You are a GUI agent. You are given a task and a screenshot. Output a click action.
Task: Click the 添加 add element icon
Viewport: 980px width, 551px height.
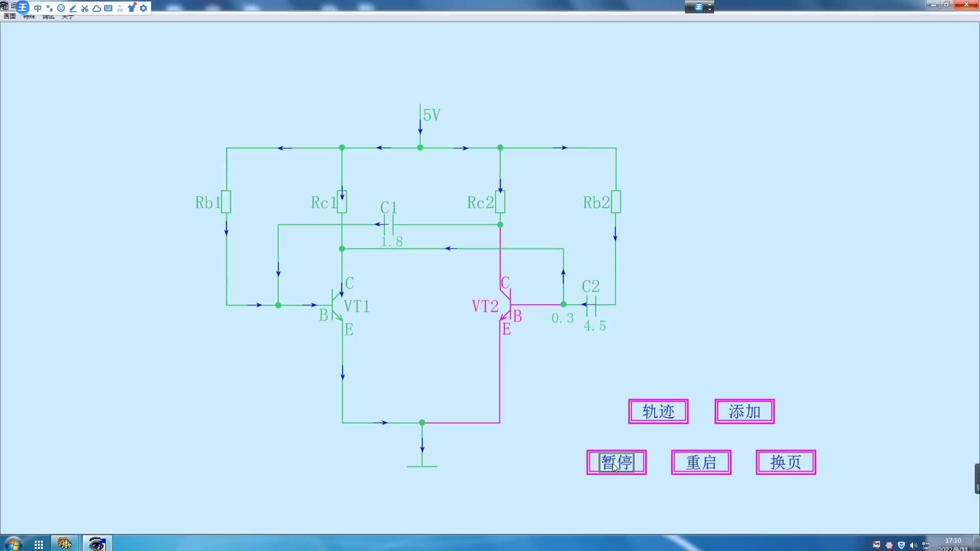pos(744,411)
